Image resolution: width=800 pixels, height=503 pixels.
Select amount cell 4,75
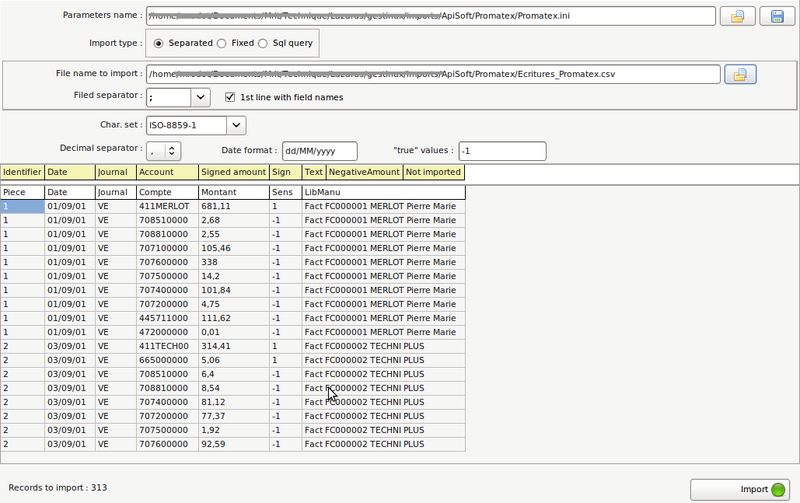tap(234, 304)
